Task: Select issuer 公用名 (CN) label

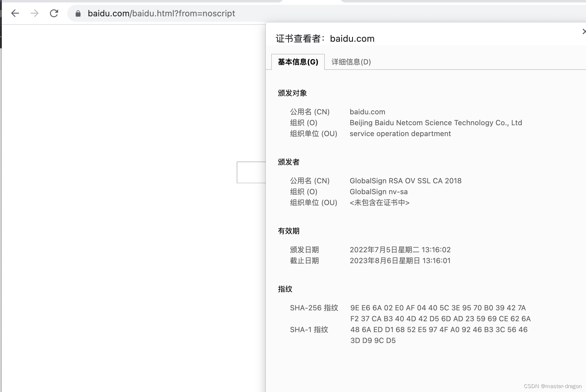Action: pos(310,181)
